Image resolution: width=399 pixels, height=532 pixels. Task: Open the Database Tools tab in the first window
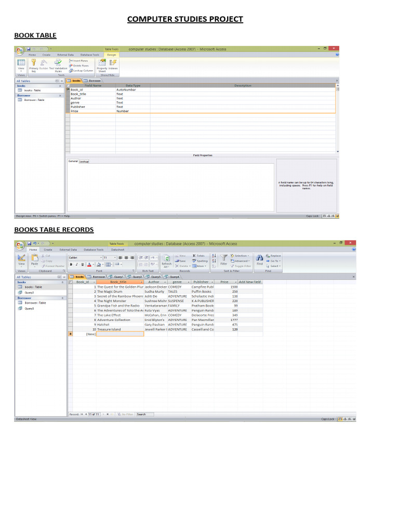tap(89, 55)
